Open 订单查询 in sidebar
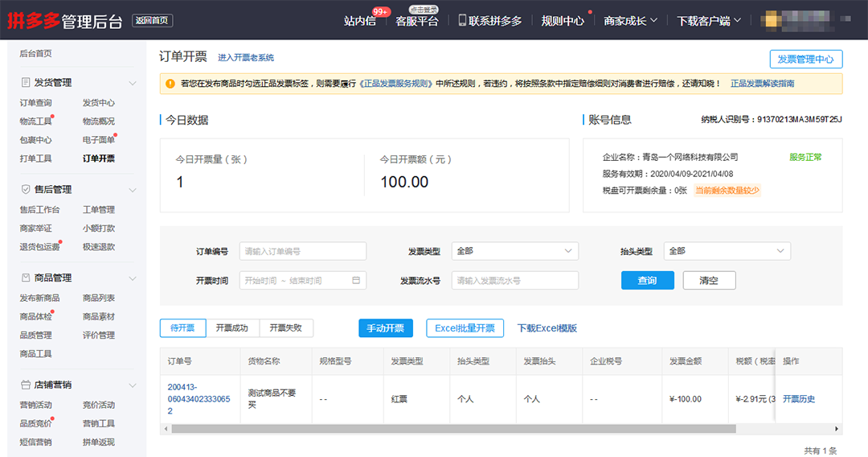 tap(35, 103)
